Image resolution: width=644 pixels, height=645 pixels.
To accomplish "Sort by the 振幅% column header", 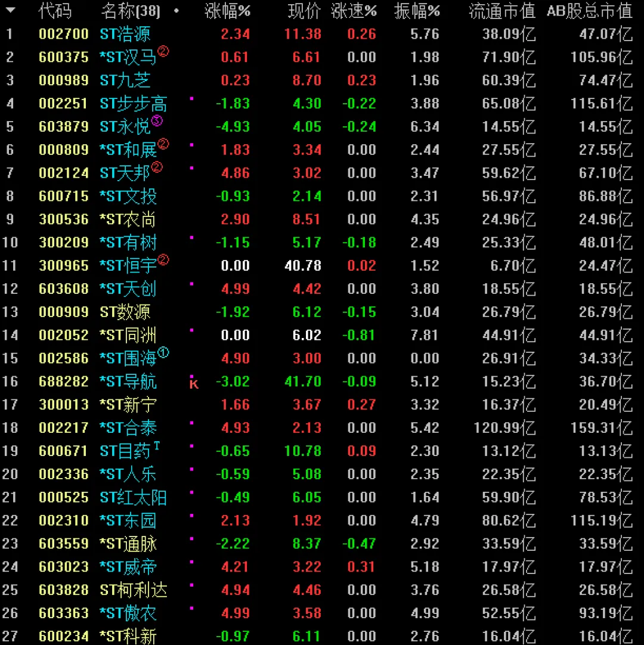I will pos(417,11).
